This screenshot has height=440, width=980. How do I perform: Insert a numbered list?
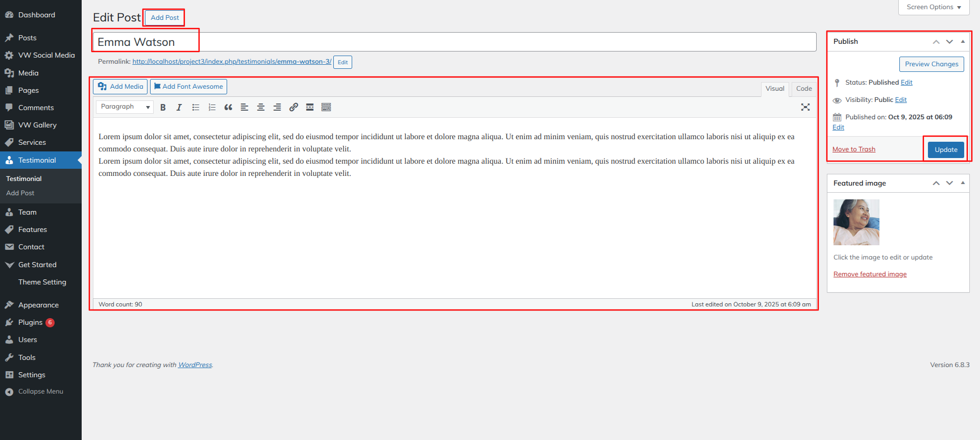pyautogui.click(x=212, y=107)
